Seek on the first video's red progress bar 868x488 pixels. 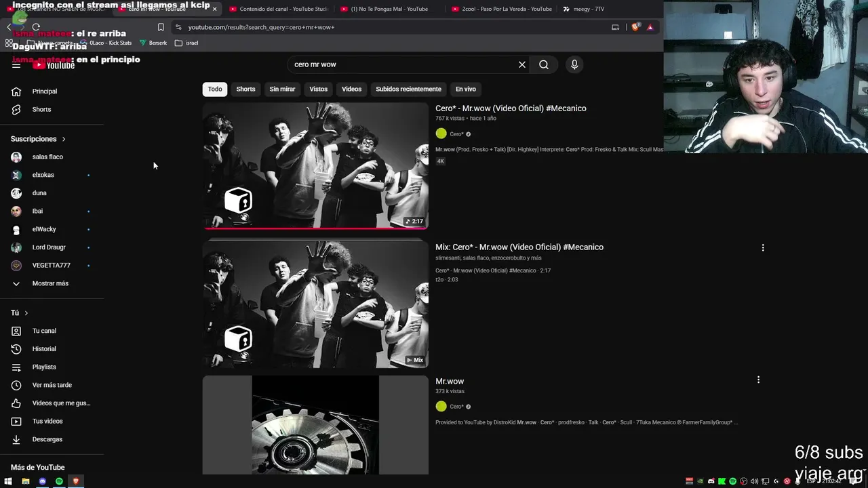(x=315, y=228)
